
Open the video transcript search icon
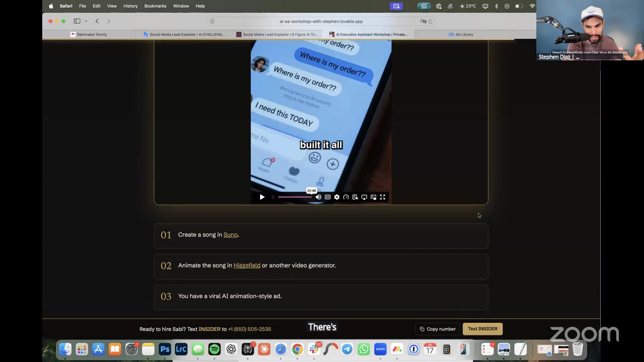point(355,197)
